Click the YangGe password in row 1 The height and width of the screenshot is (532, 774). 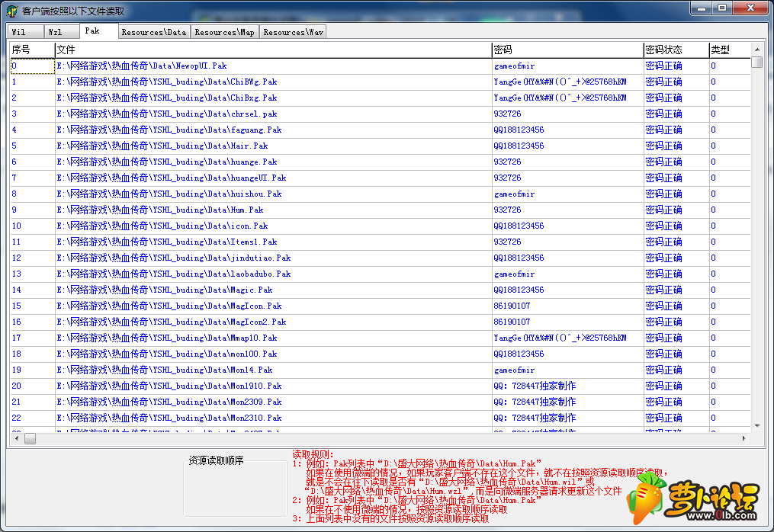click(x=560, y=82)
